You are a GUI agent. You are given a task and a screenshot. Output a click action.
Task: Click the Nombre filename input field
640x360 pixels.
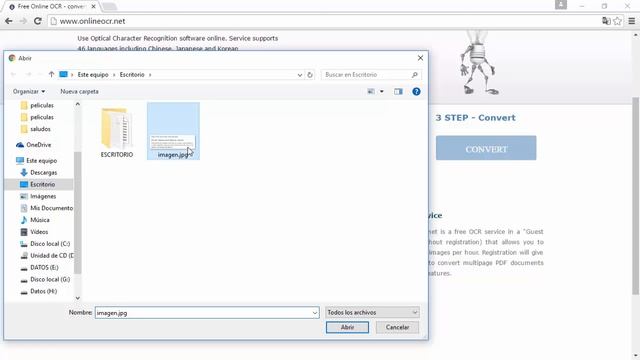click(x=203, y=313)
